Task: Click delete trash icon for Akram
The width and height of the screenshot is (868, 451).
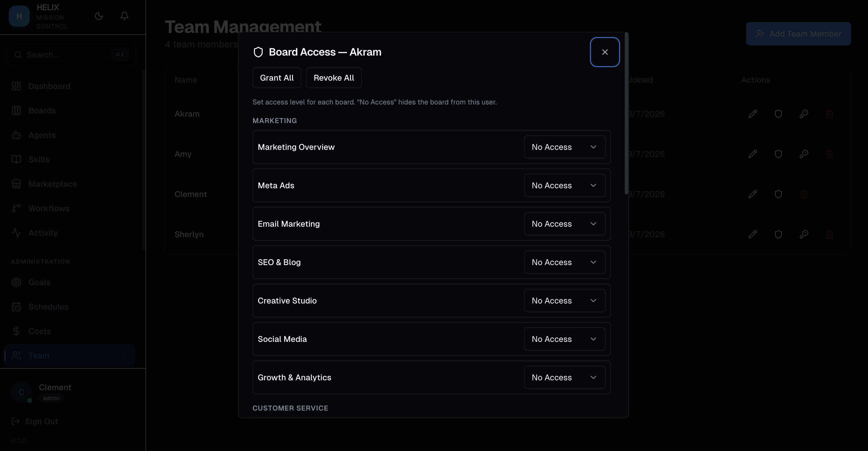Action: (x=829, y=114)
